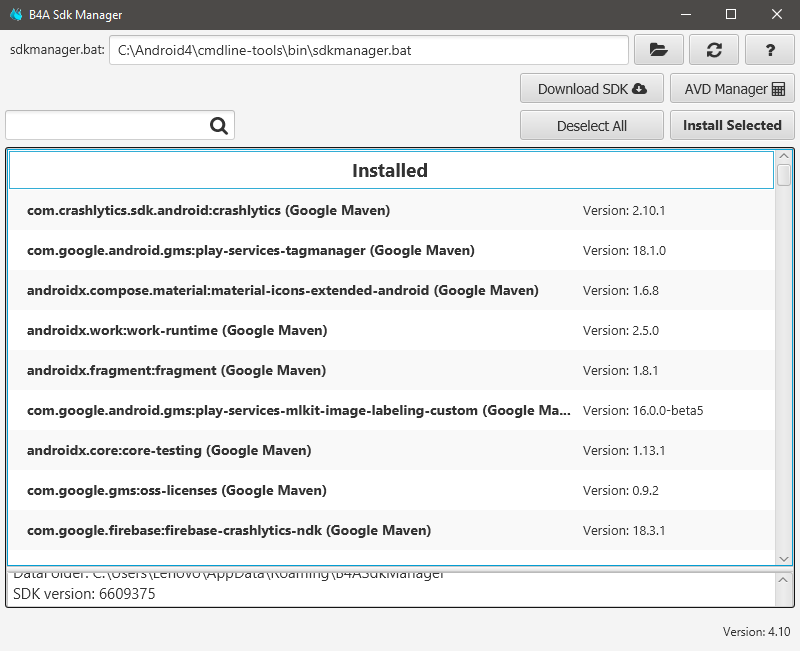Refresh the SDK package list
800x651 pixels.
[x=714, y=50]
